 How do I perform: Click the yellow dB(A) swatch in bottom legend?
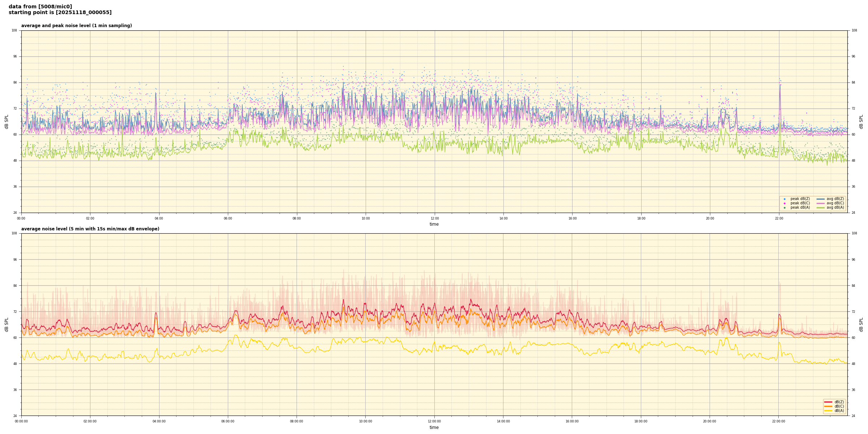point(828,410)
